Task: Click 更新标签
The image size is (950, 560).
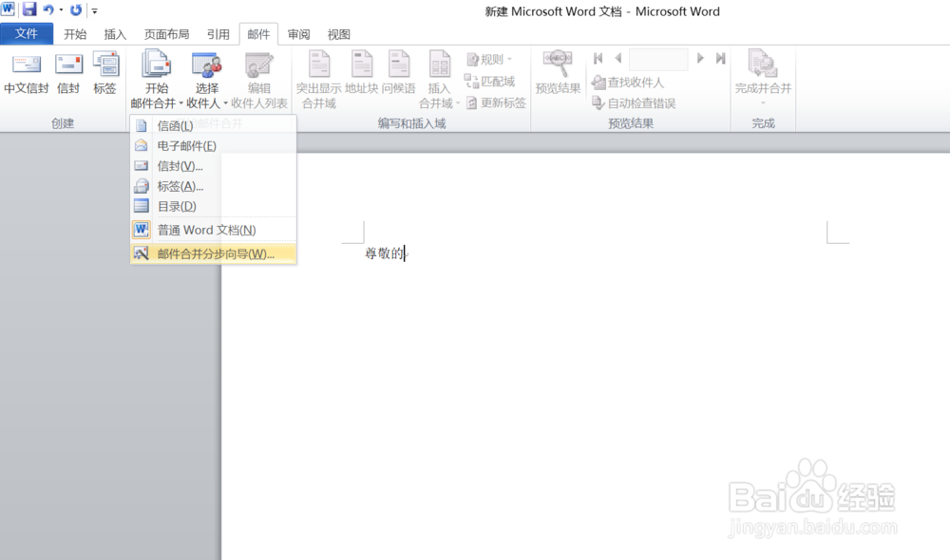Action: [496, 103]
